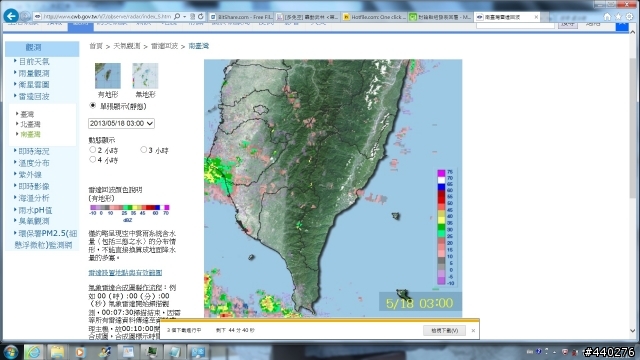Open Internet Explorer from the taskbar
This screenshot has width=640, height=360.
33,351
